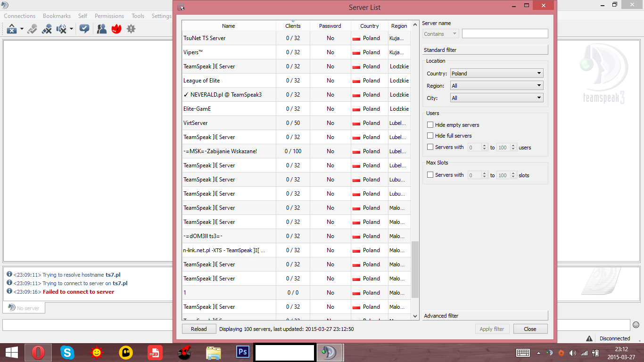Open the yellow sun icon on taskbar

coord(97,352)
